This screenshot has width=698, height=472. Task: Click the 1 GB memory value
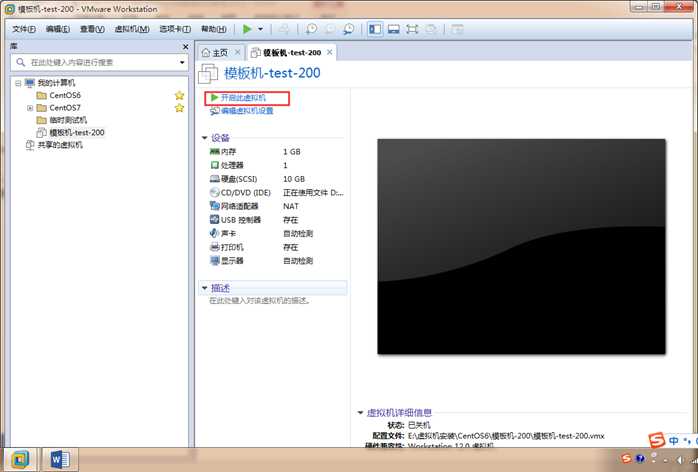292,152
